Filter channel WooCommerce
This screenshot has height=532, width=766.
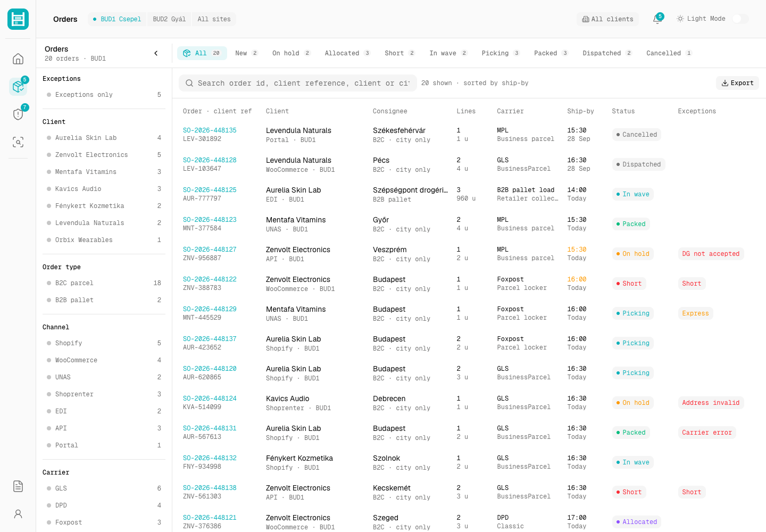104,360
